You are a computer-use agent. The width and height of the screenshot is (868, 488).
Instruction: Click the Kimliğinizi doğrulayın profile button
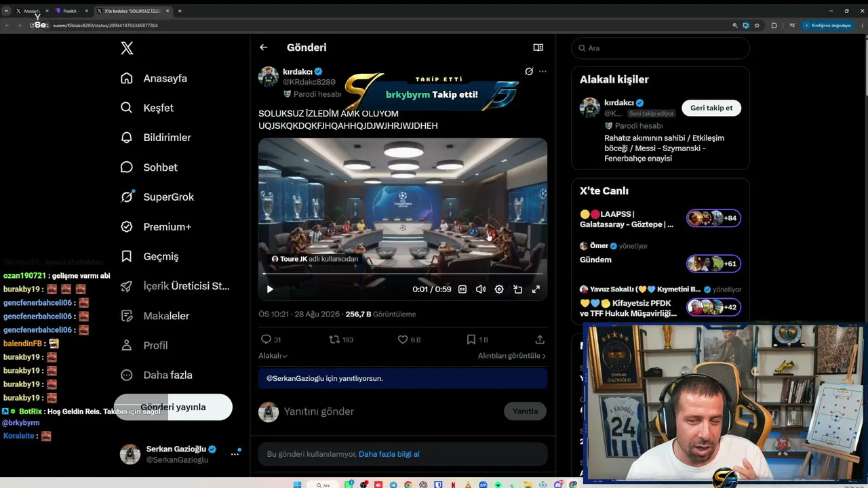pos(827,25)
